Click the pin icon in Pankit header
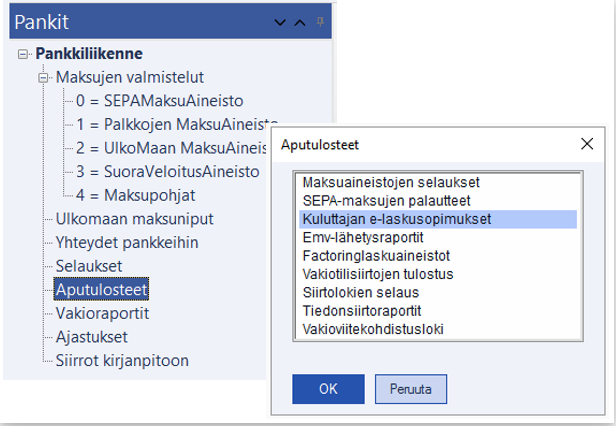Viewport: 616px width, 426px height. 320,20
